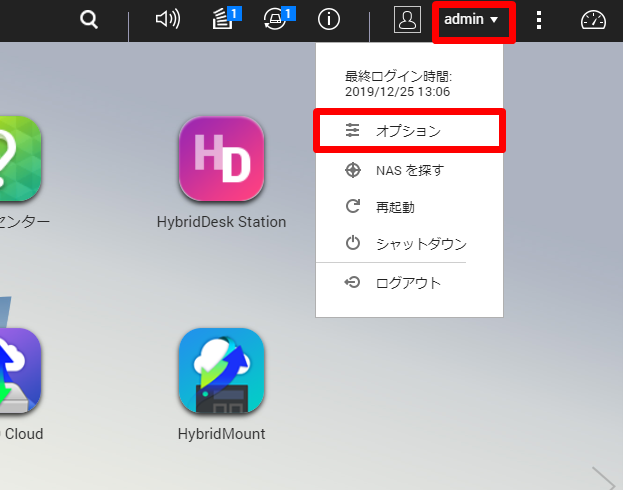Open the dashboard gauge icon
The width and height of the screenshot is (623, 490).
point(593,20)
